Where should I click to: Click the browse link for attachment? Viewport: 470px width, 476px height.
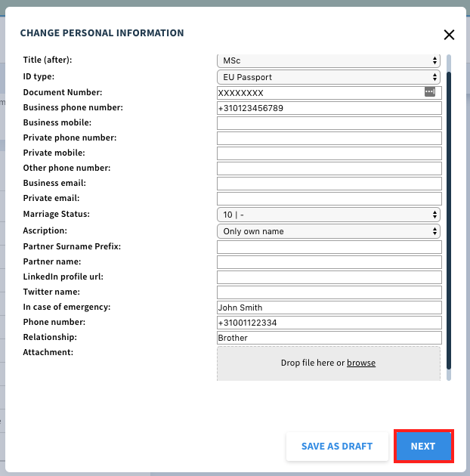coord(361,363)
